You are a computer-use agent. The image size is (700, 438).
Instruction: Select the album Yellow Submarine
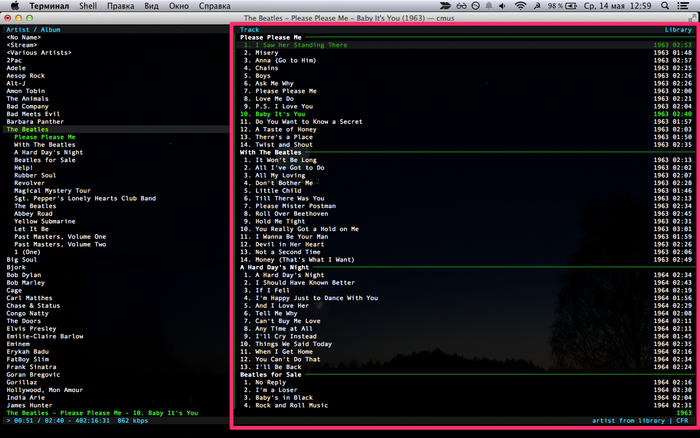(x=45, y=221)
